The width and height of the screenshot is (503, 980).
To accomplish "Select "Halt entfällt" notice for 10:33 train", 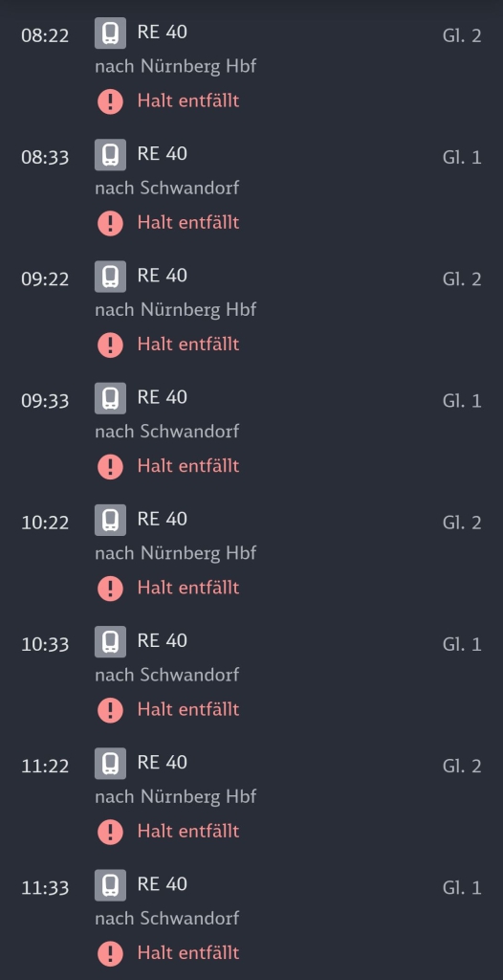I will [188, 710].
